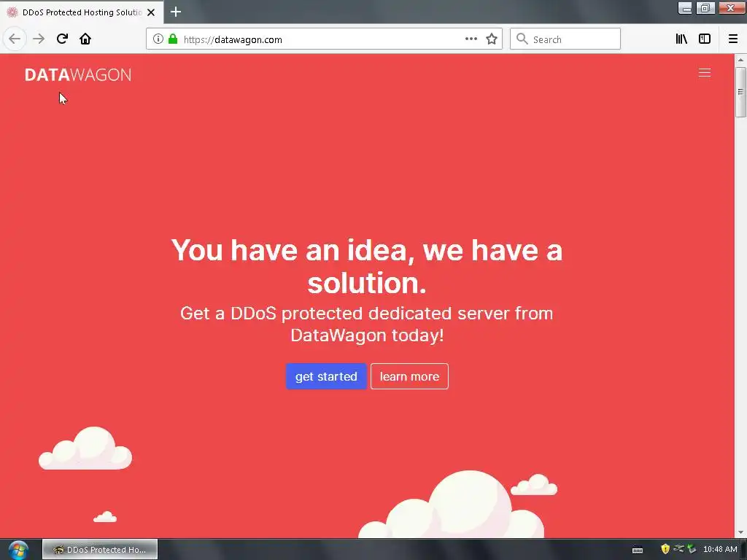Select the DDoS Protected Hosting Solutions tab
The image size is (747, 560).
[x=82, y=12]
